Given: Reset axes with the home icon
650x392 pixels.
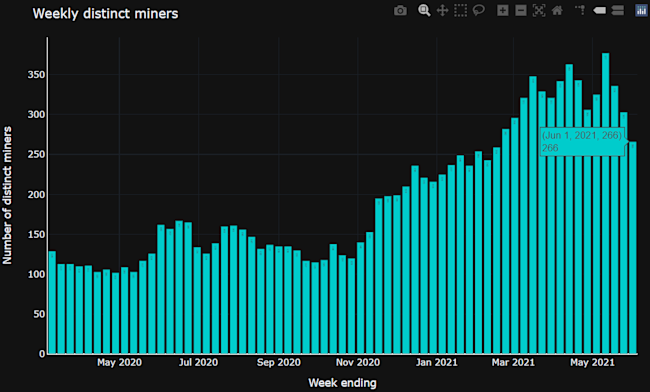Looking at the screenshot, I should click(557, 10).
